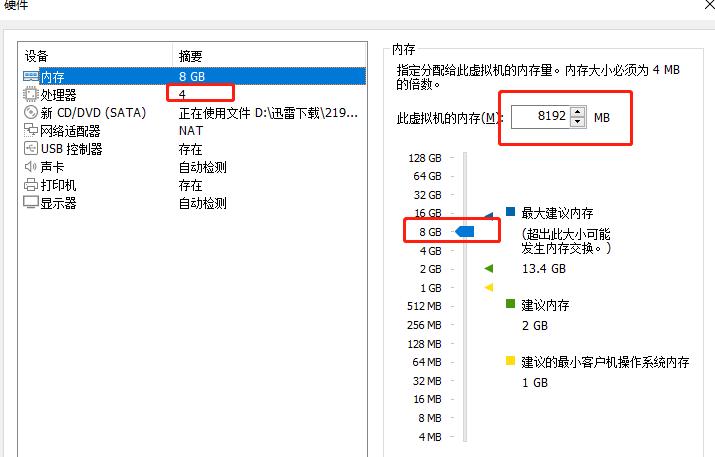Image resolution: width=715 pixels, height=457 pixels.
Task: Click the CD/DVD disc icon
Action: point(31,112)
